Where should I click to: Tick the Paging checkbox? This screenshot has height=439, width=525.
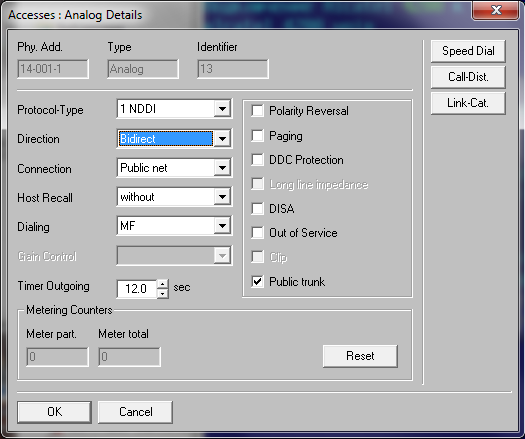[x=257, y=136]
